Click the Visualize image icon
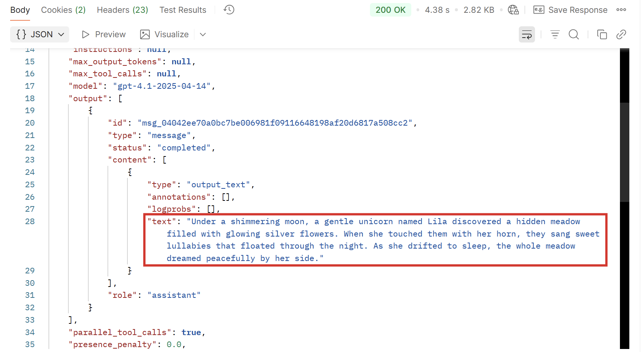644x352 pixels. tap(145, 35)
